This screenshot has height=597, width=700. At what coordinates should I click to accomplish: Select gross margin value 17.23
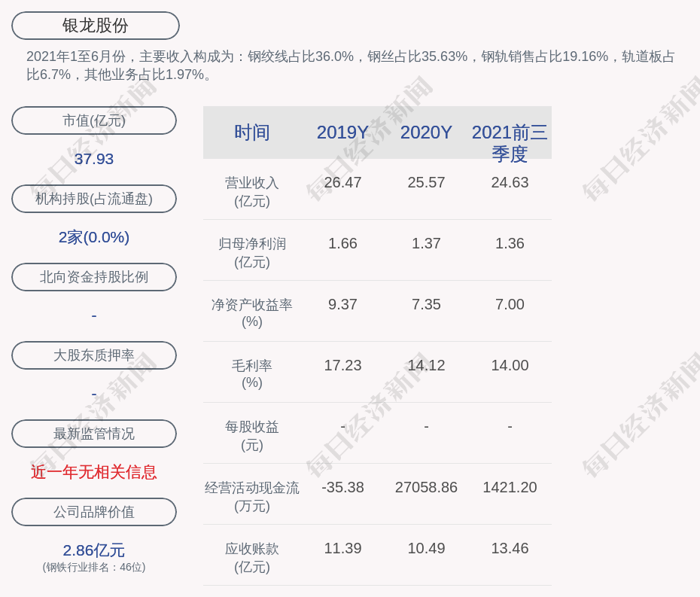(342, 365)
